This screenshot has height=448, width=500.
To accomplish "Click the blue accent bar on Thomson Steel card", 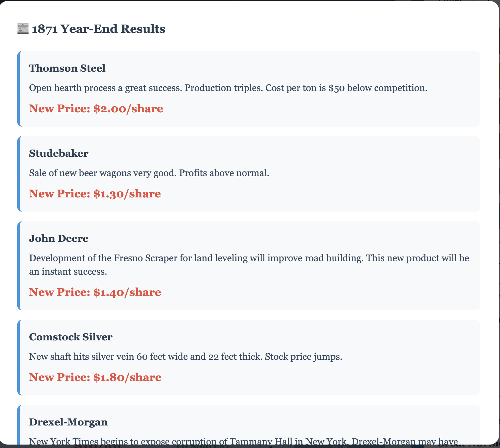I will click(18, 89).
